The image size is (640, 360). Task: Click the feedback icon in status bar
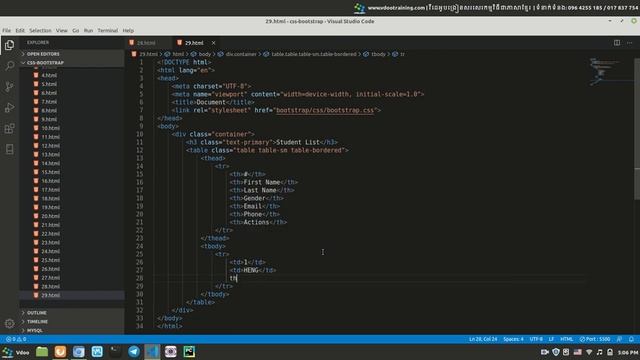pyautogui.click(x=619, y=339)
